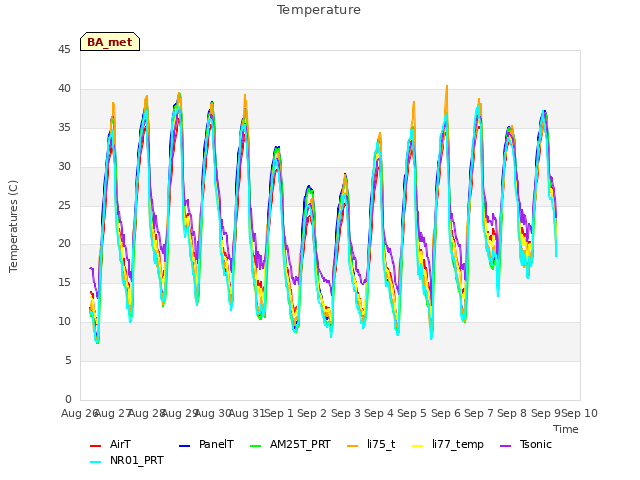The height and width of the screenshot is (480, 640).
Task: Click the blue PanelT legend swatch
Action: point(184,446)
